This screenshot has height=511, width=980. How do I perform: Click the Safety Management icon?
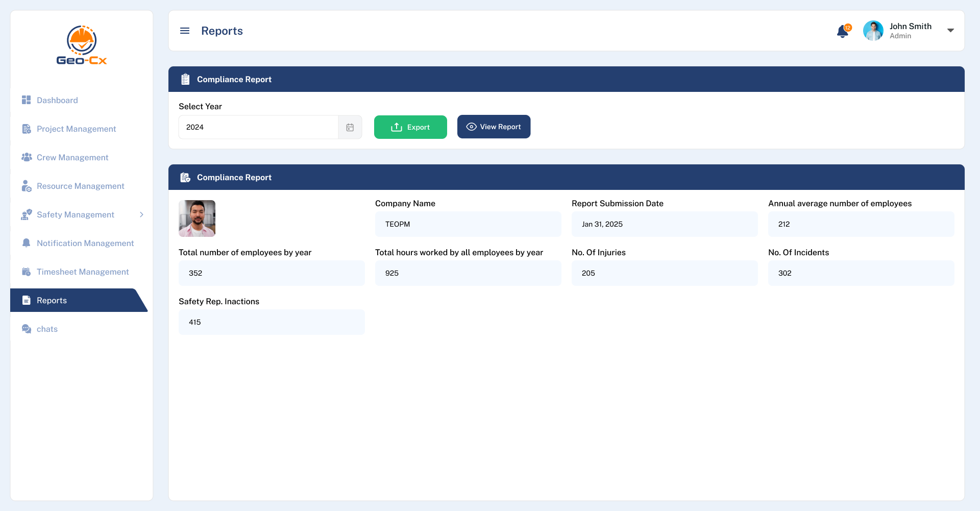[26, 214]
